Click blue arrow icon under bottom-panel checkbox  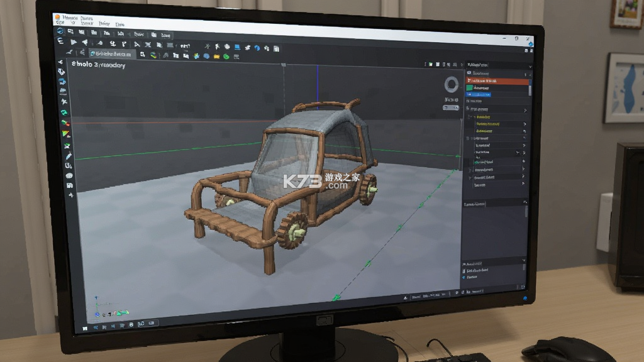[464, 277]
